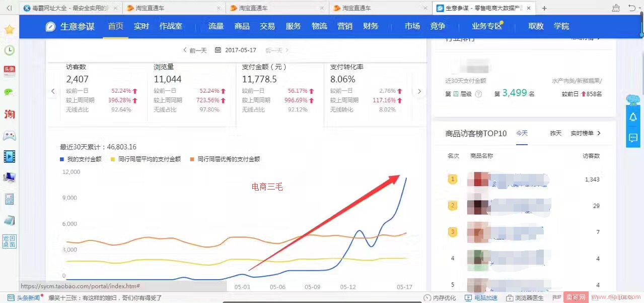Image resolution: width=644 pixels, height=303 pixels.
Task: Select the 访客数 metric card
Action: click(105, 91)
